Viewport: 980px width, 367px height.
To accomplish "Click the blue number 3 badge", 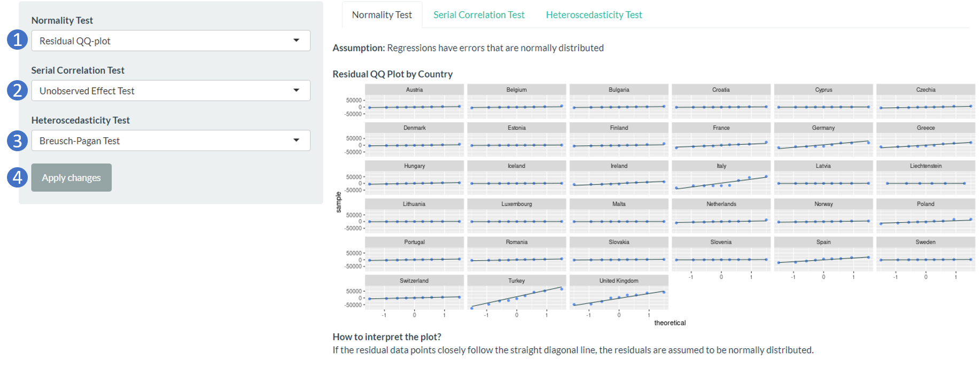I will (17, 140).
